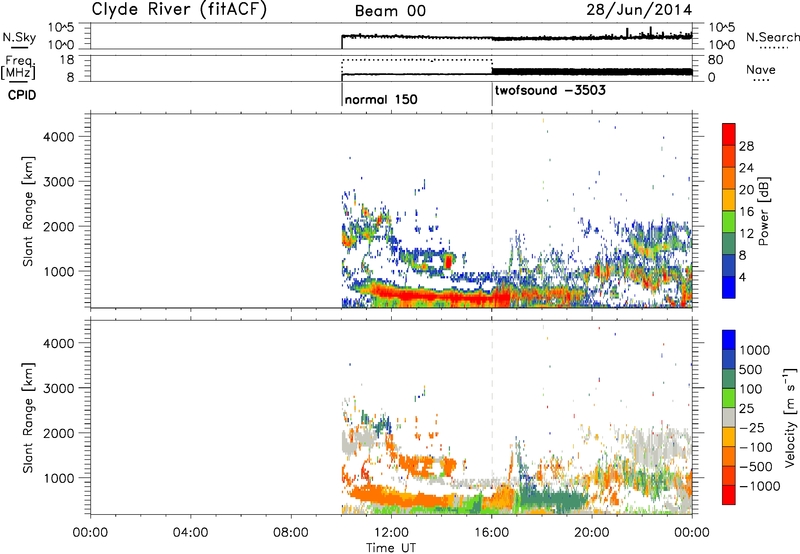This screenshot has width=800, height=554.
Task: Select the "Freq. [MHz]" axis label
Action: (x=18, y=67)
